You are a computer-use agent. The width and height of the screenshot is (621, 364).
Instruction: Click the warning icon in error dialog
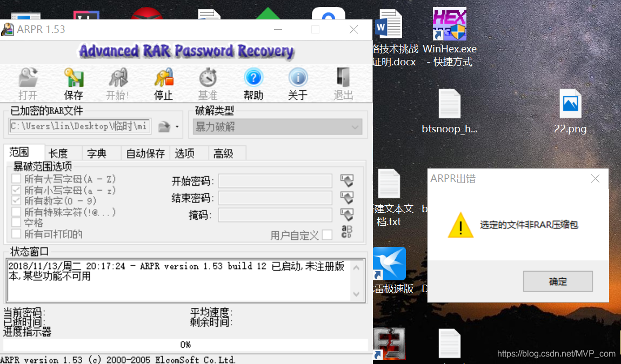(x=460, y=225)
